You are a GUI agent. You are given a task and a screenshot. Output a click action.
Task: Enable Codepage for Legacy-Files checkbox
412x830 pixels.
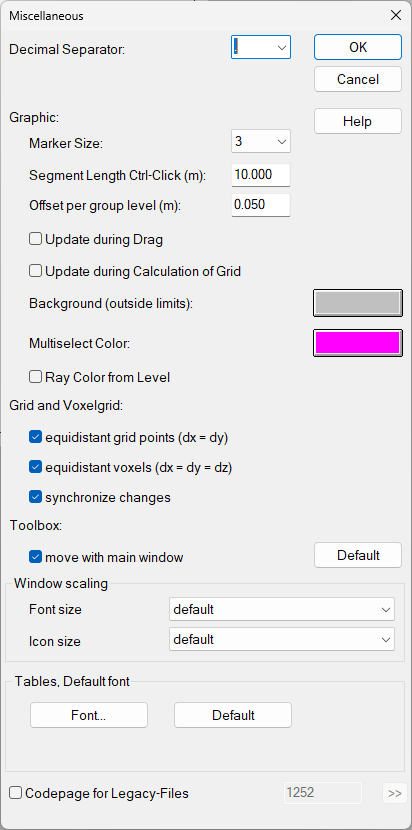pos(16,793)
